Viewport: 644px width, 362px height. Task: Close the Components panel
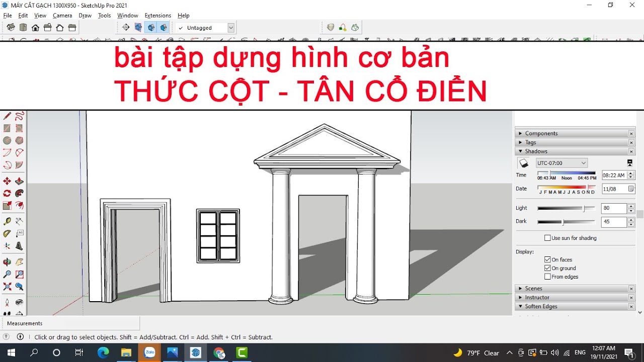[631, 134]
